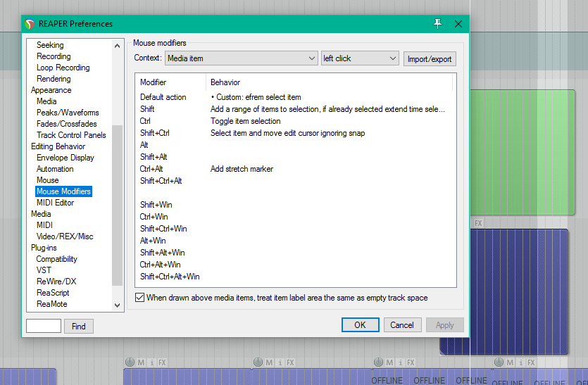Mute the leftmost bottom item with M

141,362
